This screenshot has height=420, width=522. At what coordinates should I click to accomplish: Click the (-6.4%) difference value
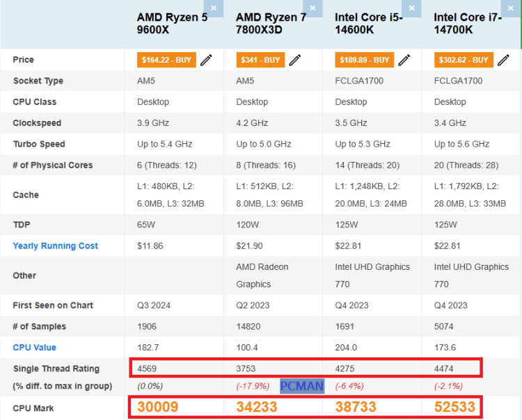pyautogui.click(x=349, y=386)
